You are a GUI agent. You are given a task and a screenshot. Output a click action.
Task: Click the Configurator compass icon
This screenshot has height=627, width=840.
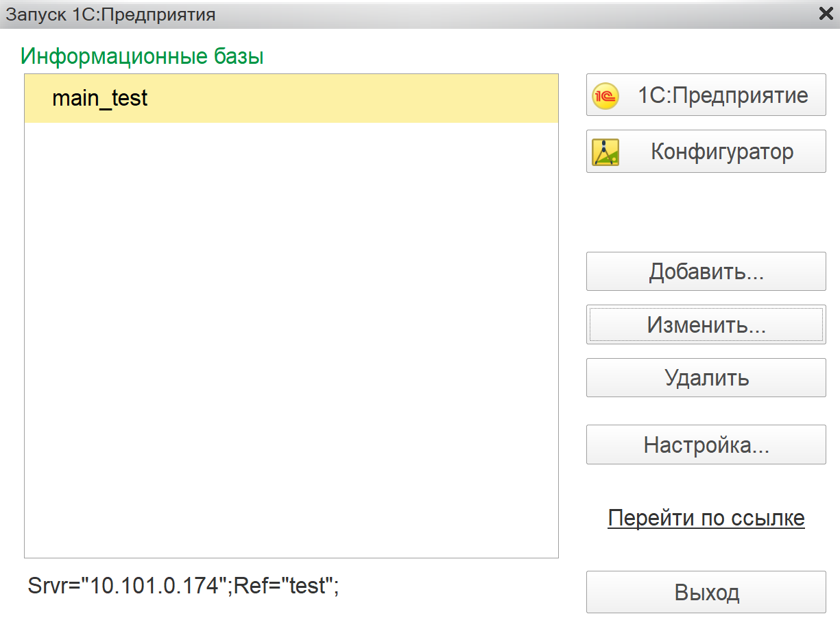click(x=605, y=152)
